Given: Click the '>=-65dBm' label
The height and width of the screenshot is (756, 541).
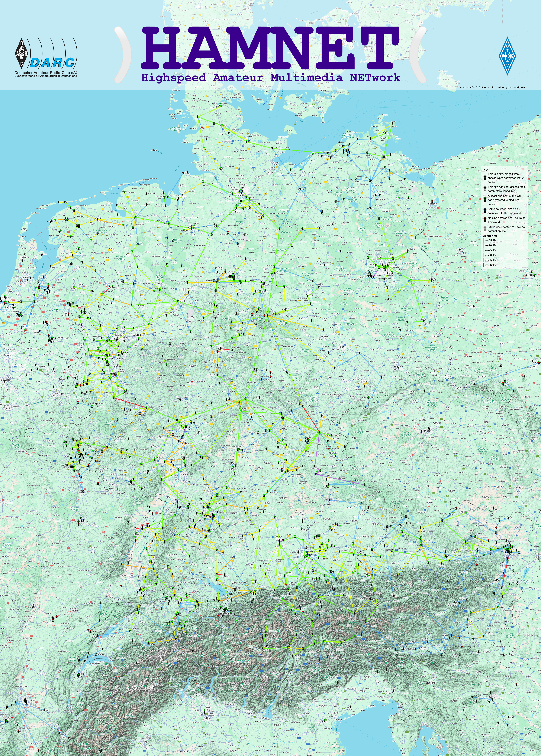Looking at the screenshot, I should (491, 240).
